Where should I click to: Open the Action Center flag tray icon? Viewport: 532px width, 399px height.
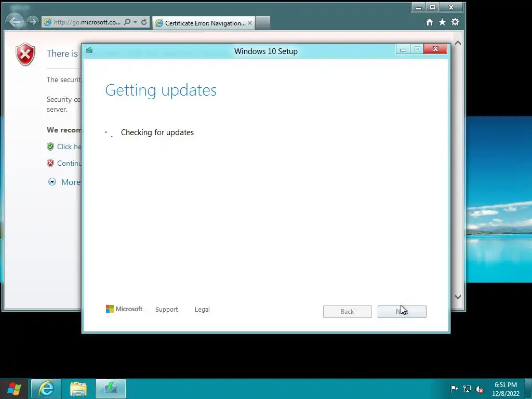tap(454, 389)
